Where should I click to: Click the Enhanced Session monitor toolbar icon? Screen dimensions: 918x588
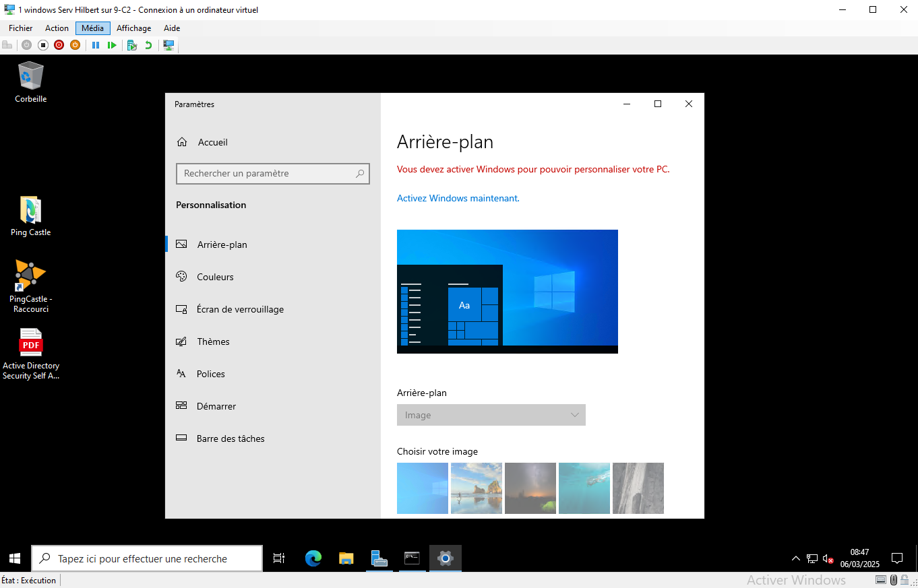click(x=169, y=45)
